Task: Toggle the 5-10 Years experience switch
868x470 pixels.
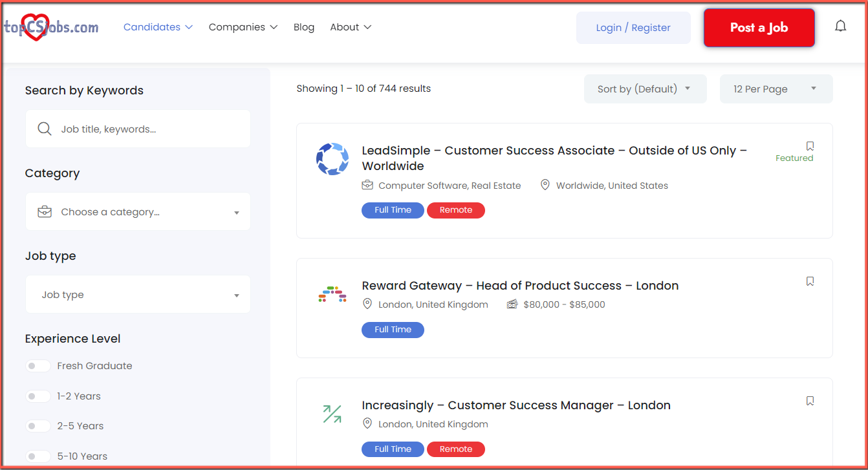Action: 38,456
